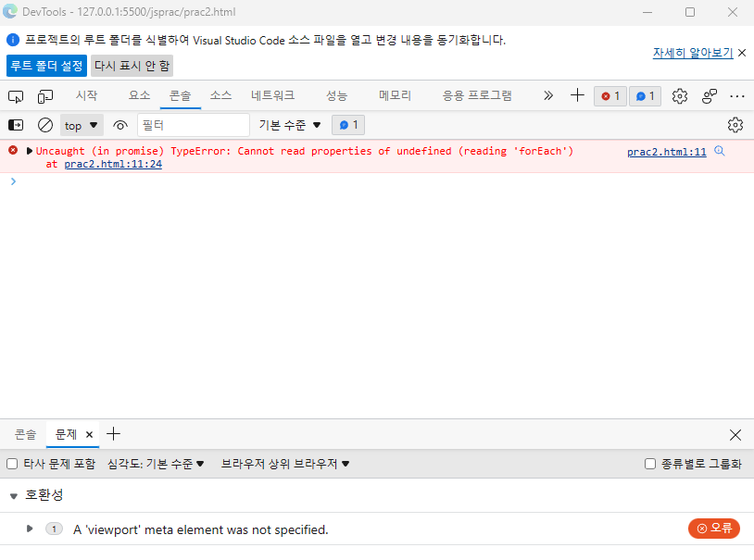Open the 심각도 severity dropdown
The image size is (754, 560).
coord(156,464)
